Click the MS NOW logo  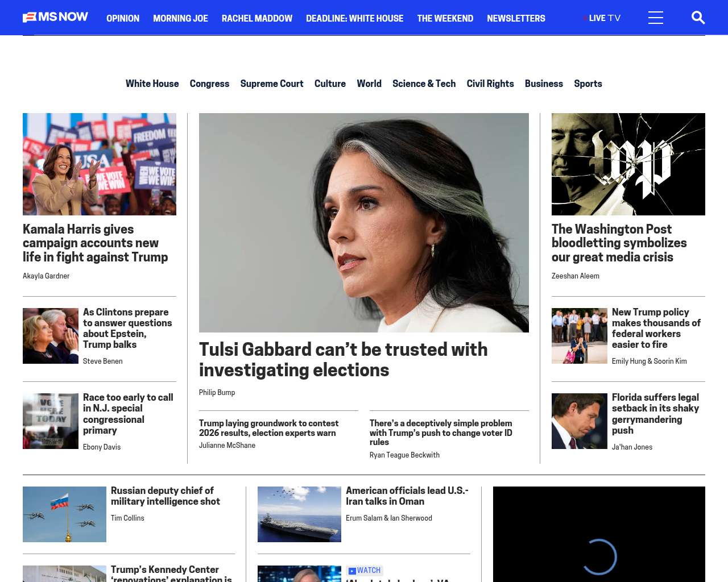[55, 17]
